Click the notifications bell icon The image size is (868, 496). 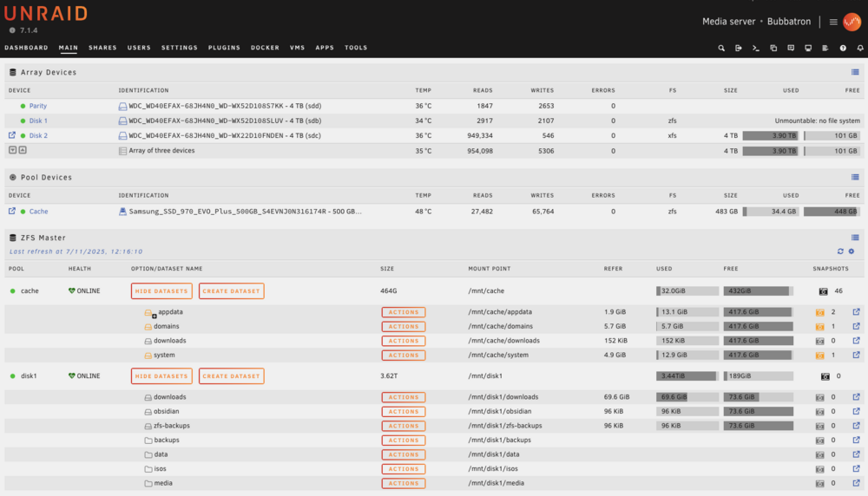(x=860, y=48)
